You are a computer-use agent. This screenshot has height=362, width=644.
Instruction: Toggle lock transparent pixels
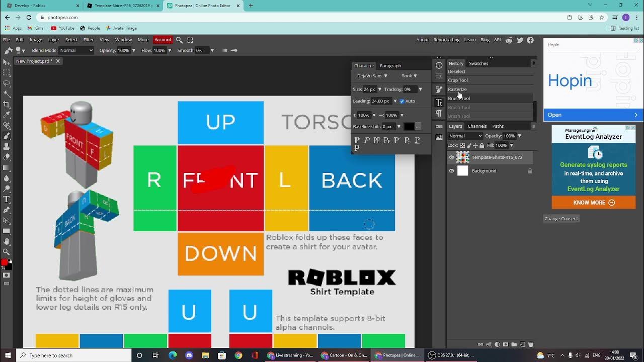[463, 145]
